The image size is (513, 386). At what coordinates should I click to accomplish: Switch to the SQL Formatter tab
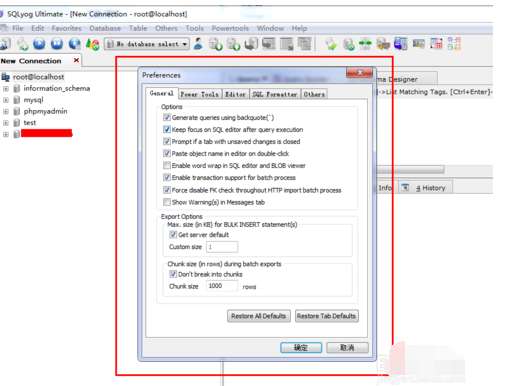(275, 94)
